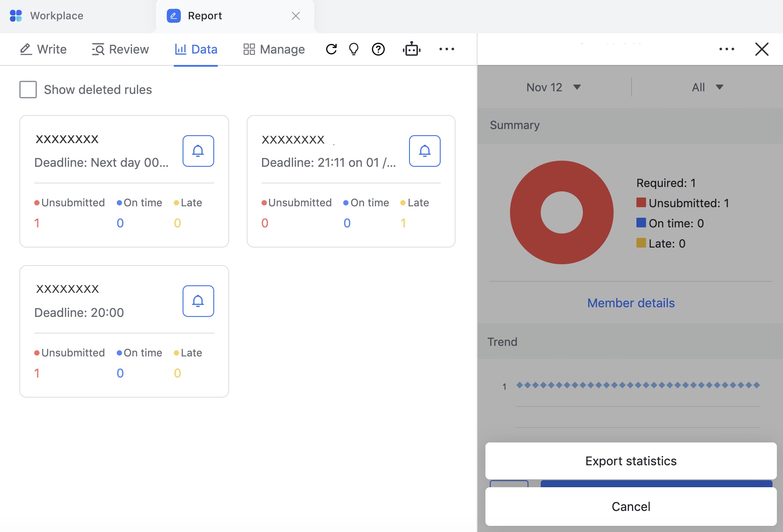Switch to the Write tab
The height and width of the screenshot is (532, 783).
click(43, 49)
